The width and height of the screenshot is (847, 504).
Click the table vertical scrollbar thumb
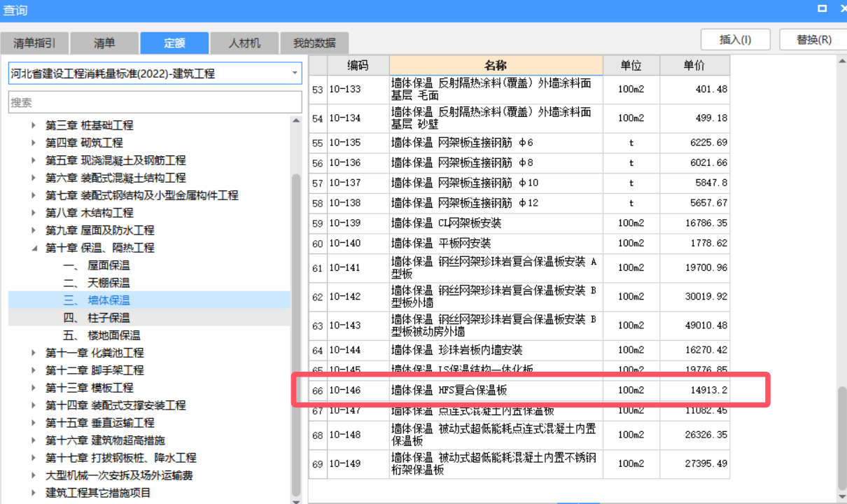841,439
